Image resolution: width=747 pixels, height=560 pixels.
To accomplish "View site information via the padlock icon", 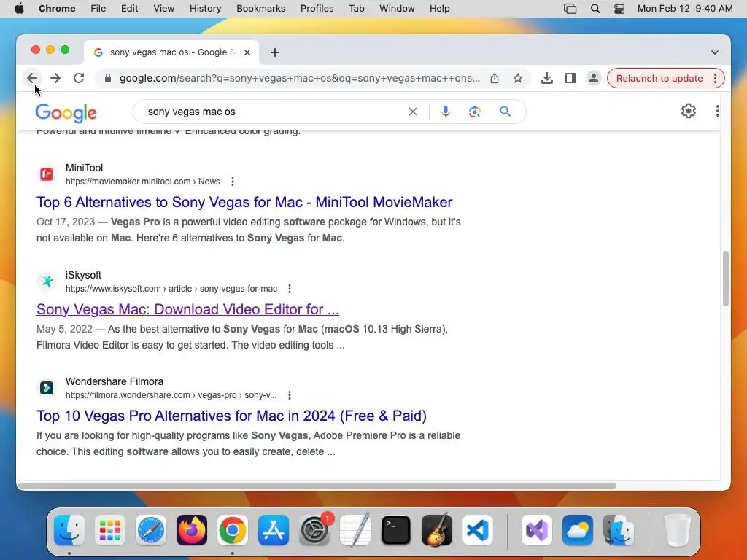I will tap(108, 78).
